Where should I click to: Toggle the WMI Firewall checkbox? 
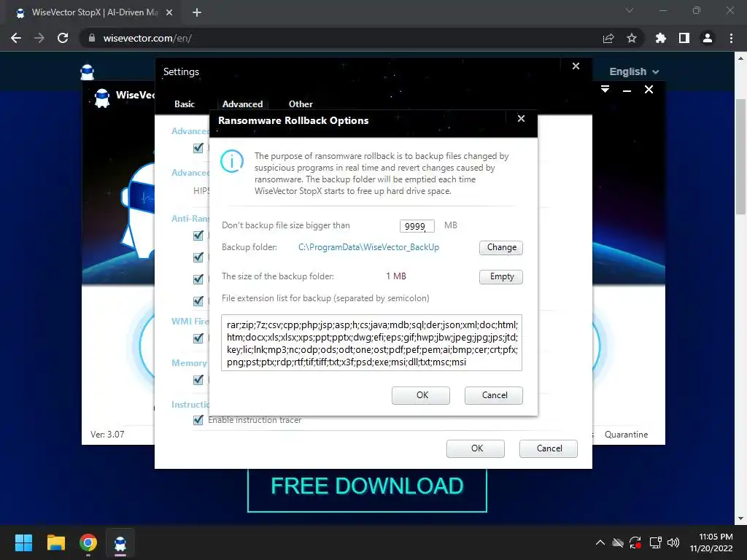coord(198,338)
